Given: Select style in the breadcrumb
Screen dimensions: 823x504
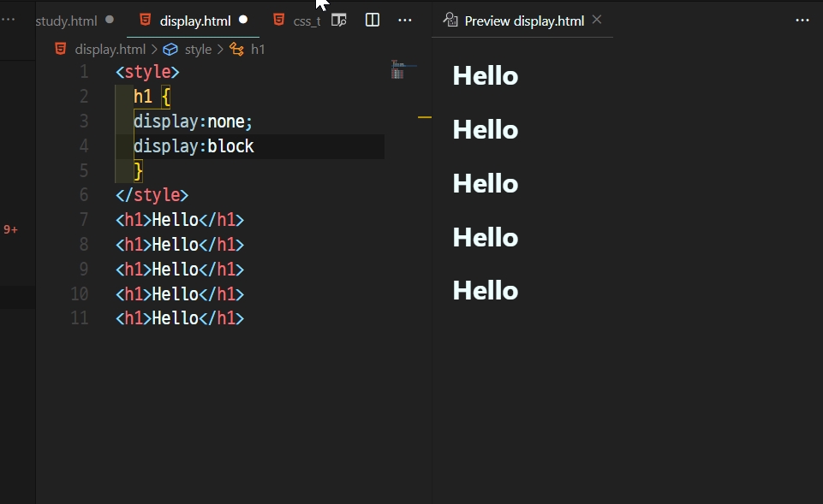Looking at the screenshot, I should coord(198,50).
